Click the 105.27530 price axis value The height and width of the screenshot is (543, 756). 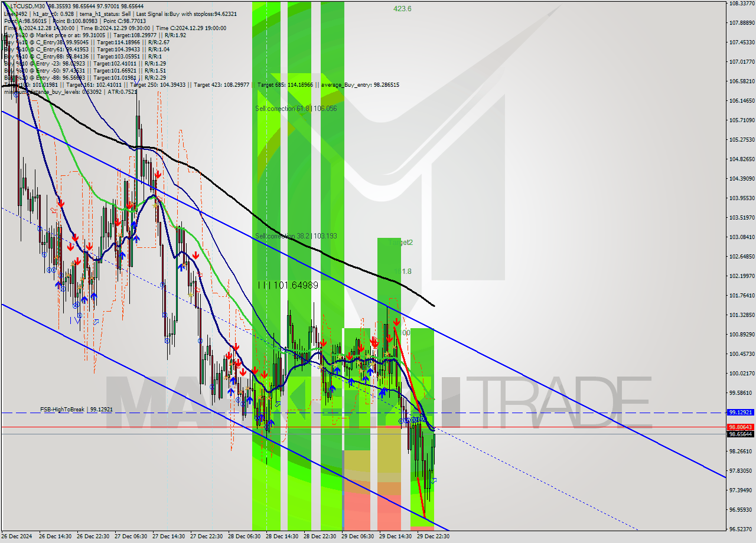tap(742, 139)
